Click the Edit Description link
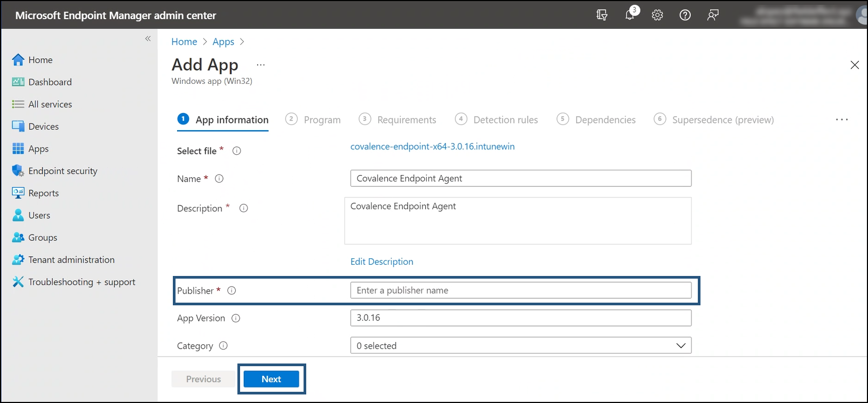The height and width of the screenshot is (403, 868). pos(382,262)
